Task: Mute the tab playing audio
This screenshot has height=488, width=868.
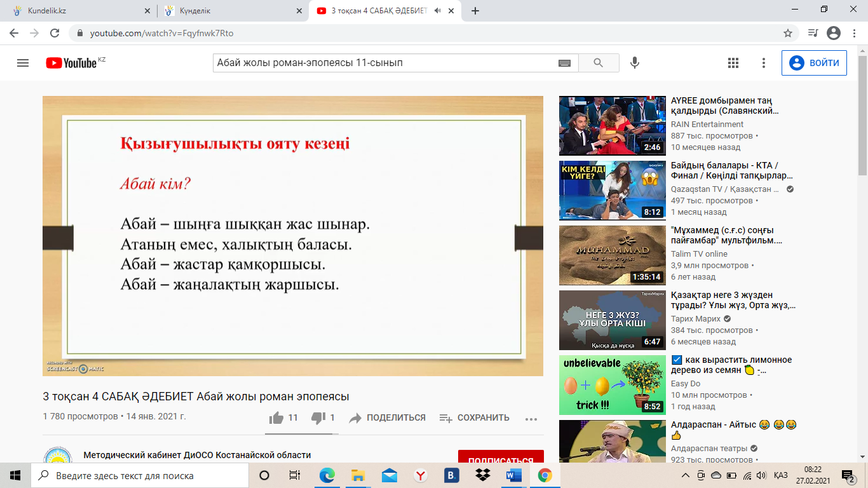Action: point(438,11)
